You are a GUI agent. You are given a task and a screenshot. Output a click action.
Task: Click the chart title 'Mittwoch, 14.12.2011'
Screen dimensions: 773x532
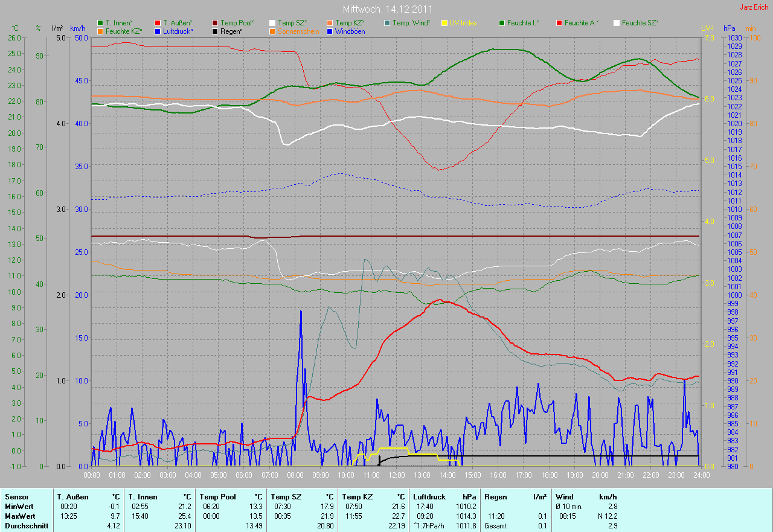pyautogui.click(x=386, y=10)
